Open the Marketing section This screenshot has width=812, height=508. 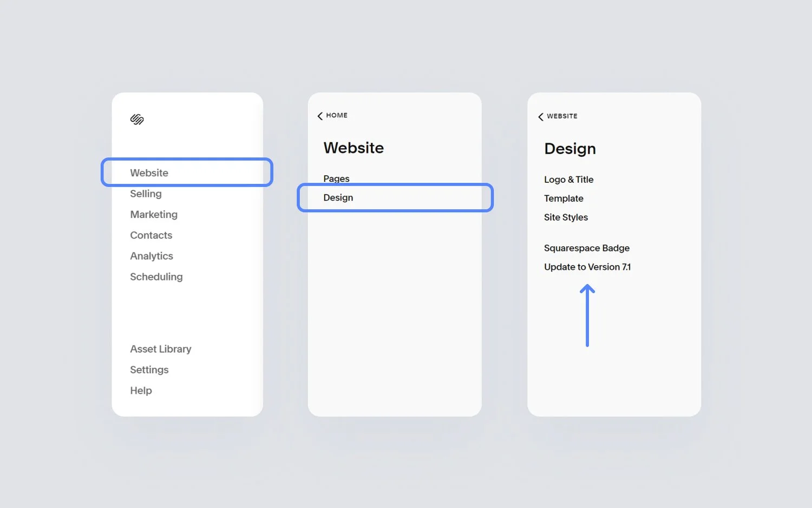[x=153, y=214]
